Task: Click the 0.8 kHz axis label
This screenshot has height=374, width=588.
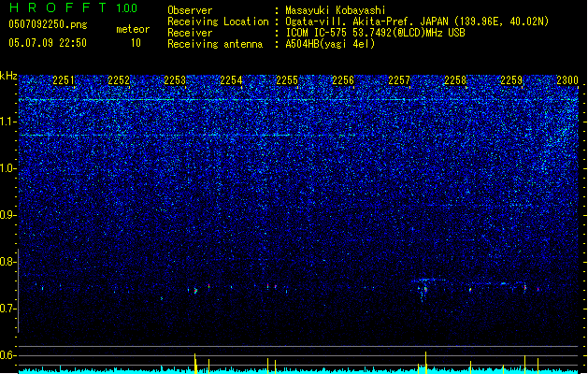Action: 7,262
